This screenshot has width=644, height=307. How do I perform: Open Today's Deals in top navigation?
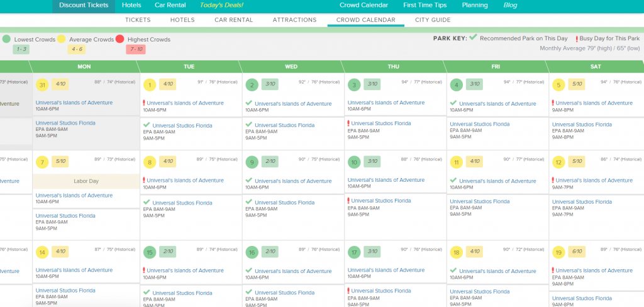[221, 5]
